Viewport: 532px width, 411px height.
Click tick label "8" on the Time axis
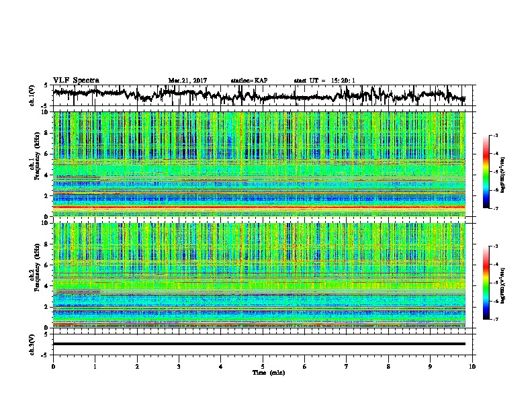[x=388, y=367]
